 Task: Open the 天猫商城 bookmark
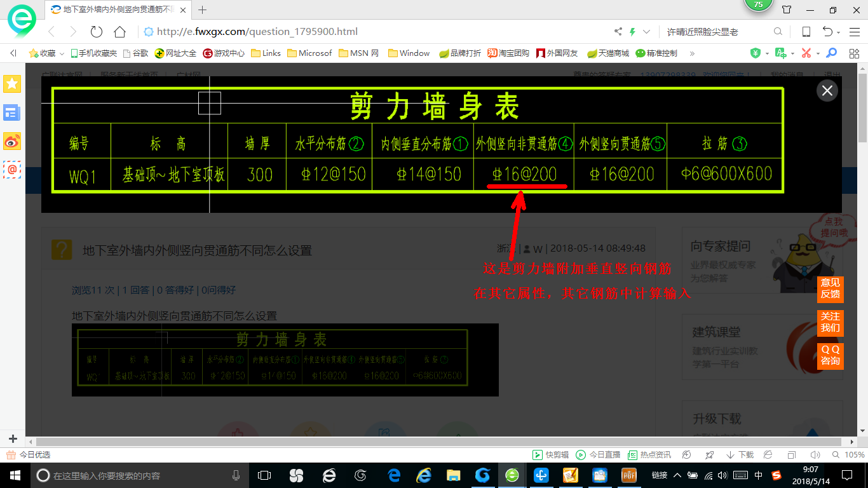(x=607, y=53)
